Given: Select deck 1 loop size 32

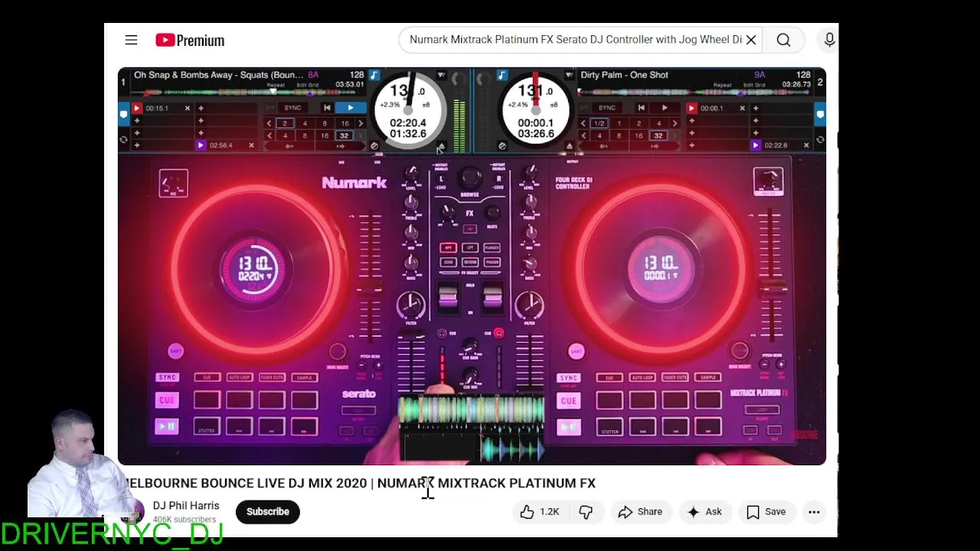Looking at the screenshot, I should [344, 135].
